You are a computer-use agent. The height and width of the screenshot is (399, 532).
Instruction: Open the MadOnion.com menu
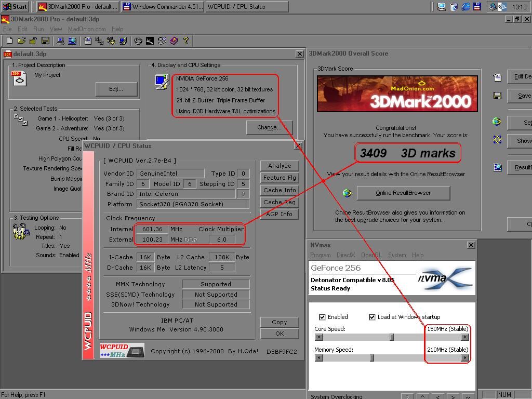[x=87, y=29]
